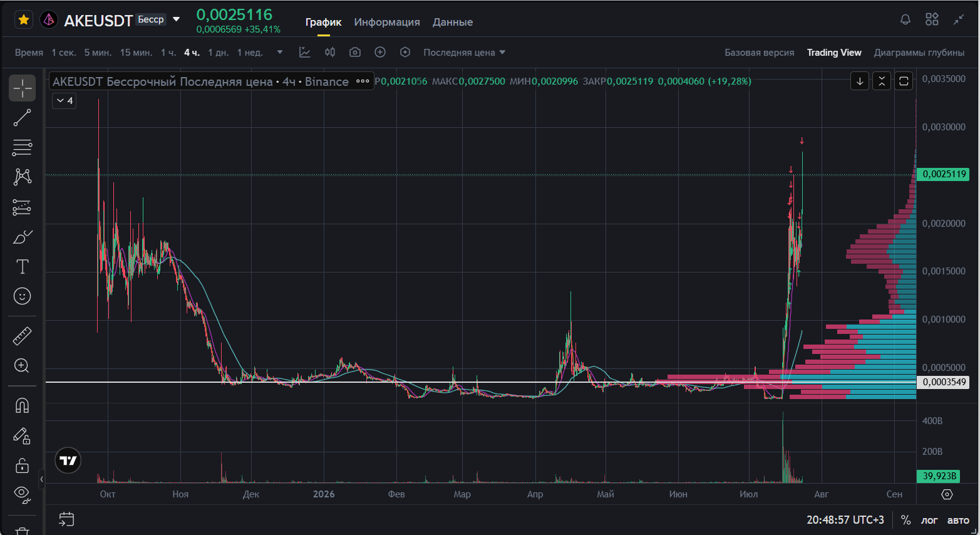Select the brush drawing tool
Screen dimensions: 980x535
click(x=22, y=237)
